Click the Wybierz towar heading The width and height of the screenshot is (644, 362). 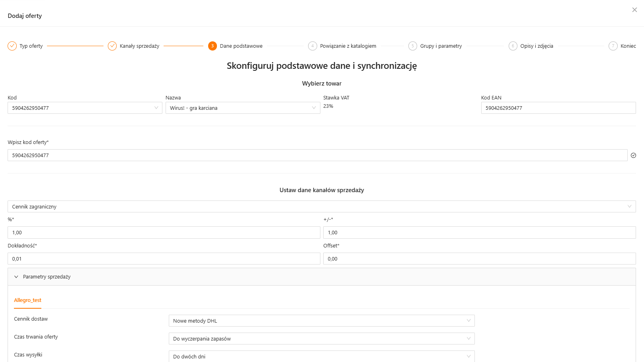click(322, 84)
